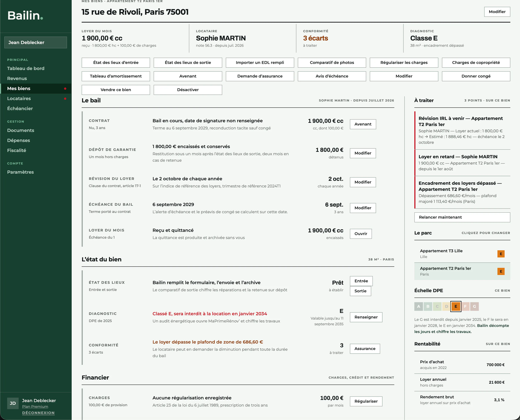Modify the Dépôt de garantie row
Image resolution: width=520 pixels, height=420 pixels.
(363, 153)
